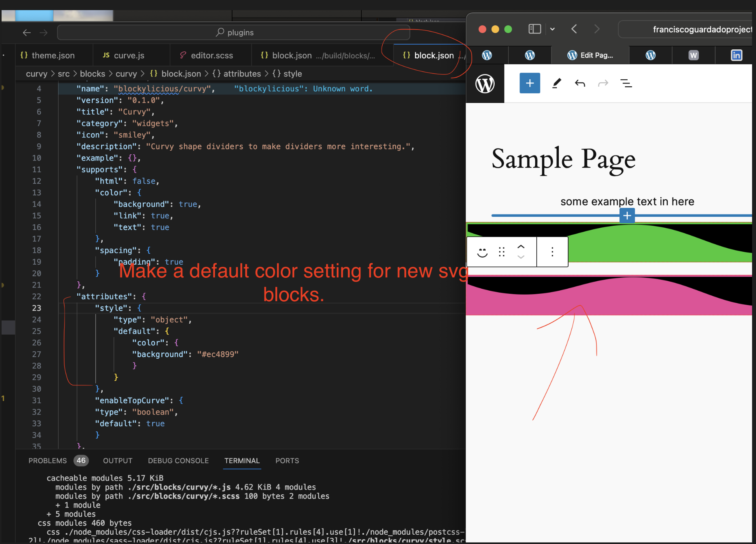Screen dimensions: 756x544
Task: Go back in VS Code navigation history
Action: (x=27, y=33)
